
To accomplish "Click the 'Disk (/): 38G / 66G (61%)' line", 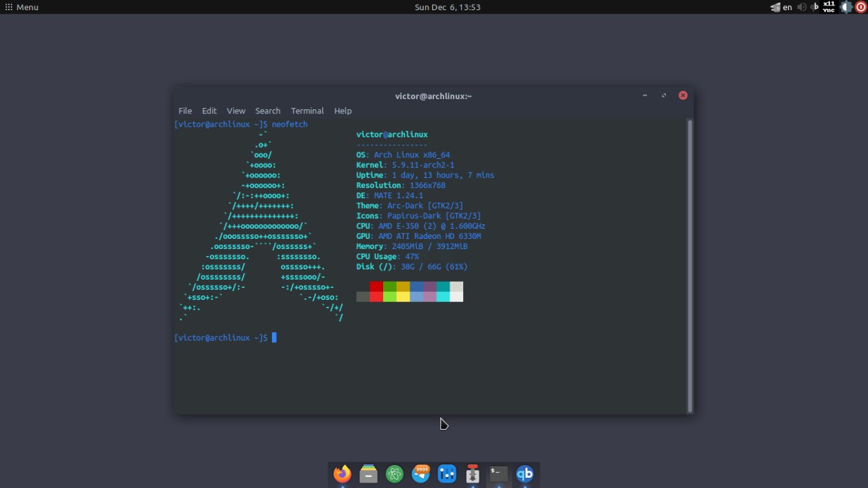I will point(412,267).
